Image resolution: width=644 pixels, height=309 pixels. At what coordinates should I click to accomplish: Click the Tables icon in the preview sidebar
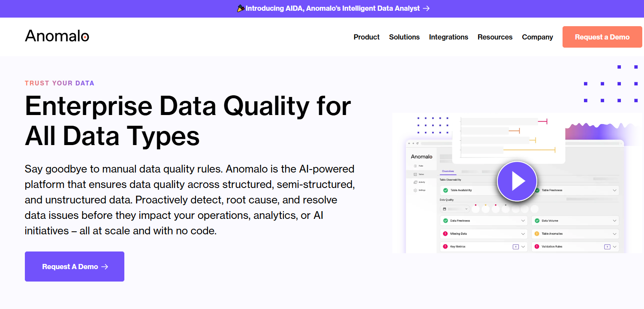click(415, 174)
